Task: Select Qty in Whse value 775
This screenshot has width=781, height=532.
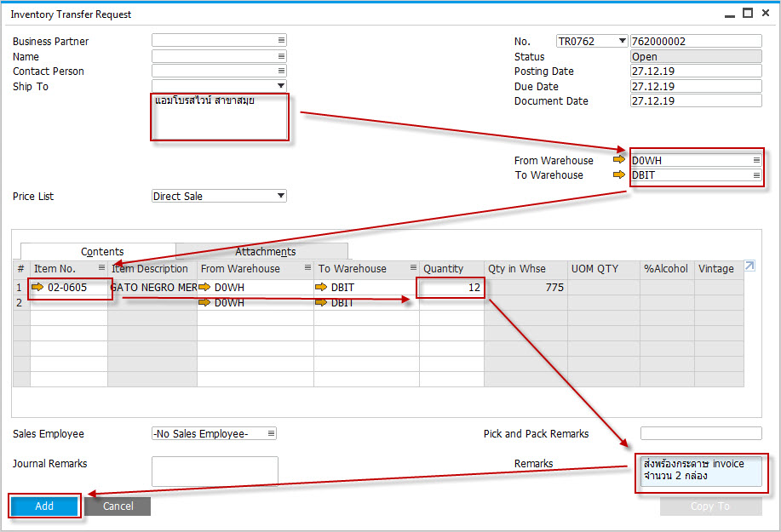Action: pyautogui.click(x=525, y=287)
